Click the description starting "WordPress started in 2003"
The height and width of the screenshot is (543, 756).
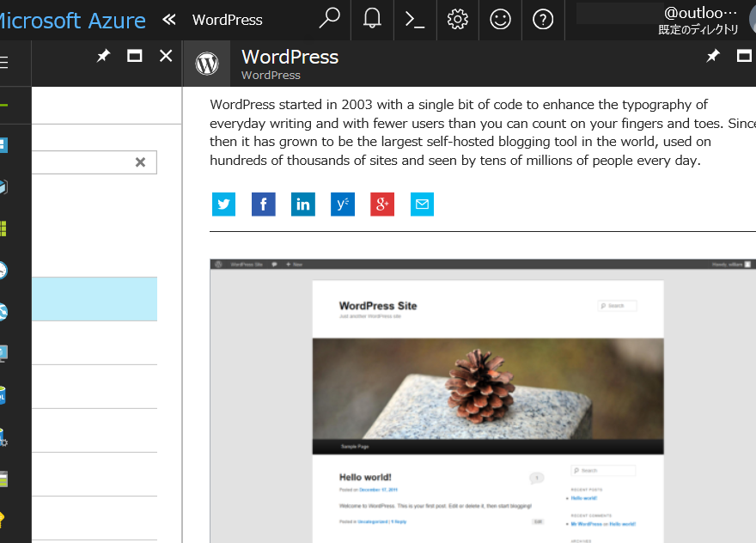point(483,132)
